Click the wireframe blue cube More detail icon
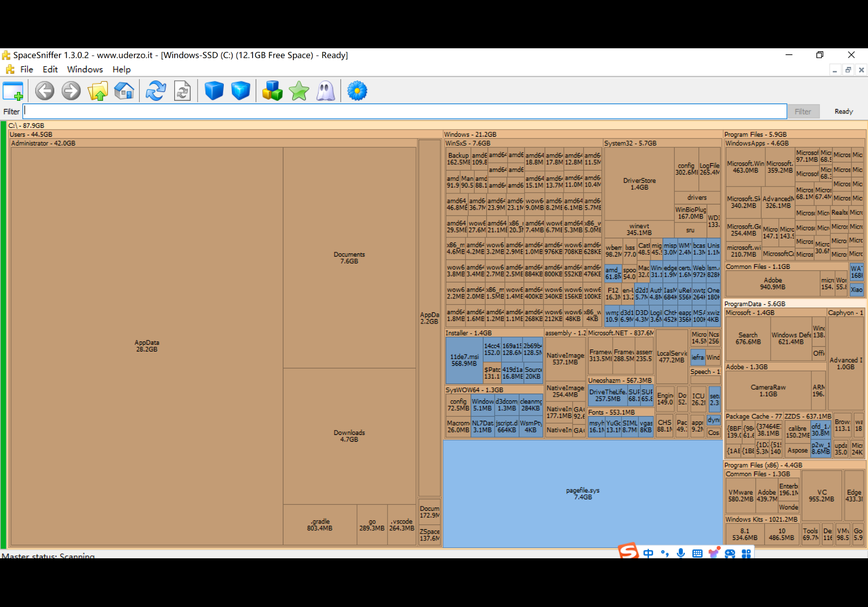Image resolution: width=868 pixels, height=607 pixels. (x=240, y=91)
